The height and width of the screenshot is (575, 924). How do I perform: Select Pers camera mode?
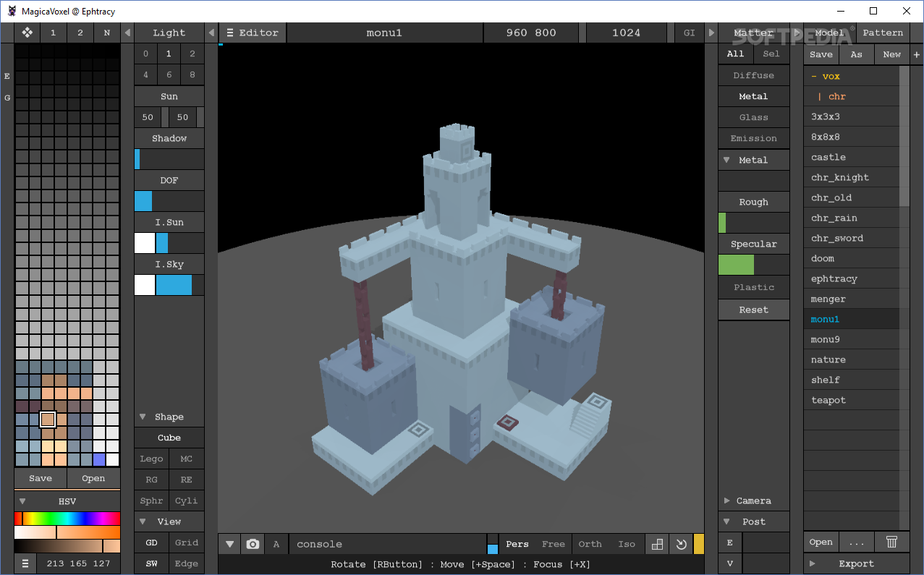point(517,544)
